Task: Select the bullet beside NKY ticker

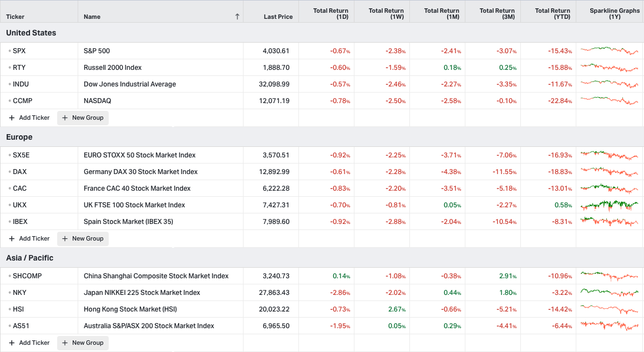Action: [x=9, y=293]
